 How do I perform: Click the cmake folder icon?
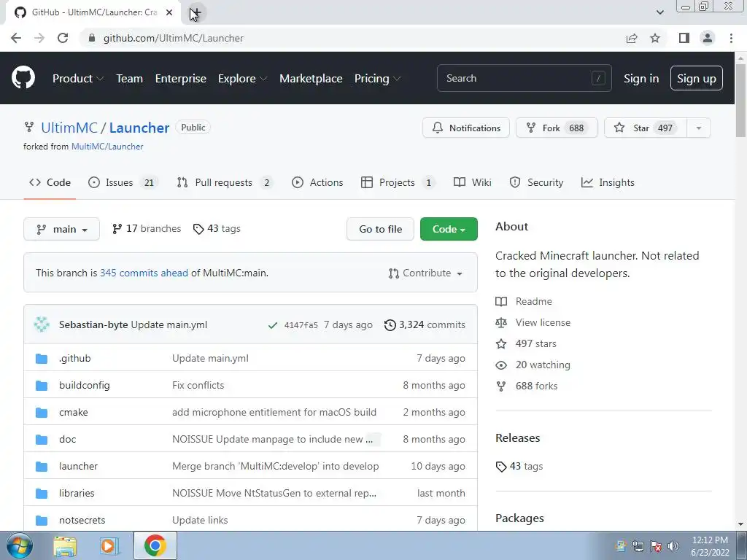[x=42, y=413]
